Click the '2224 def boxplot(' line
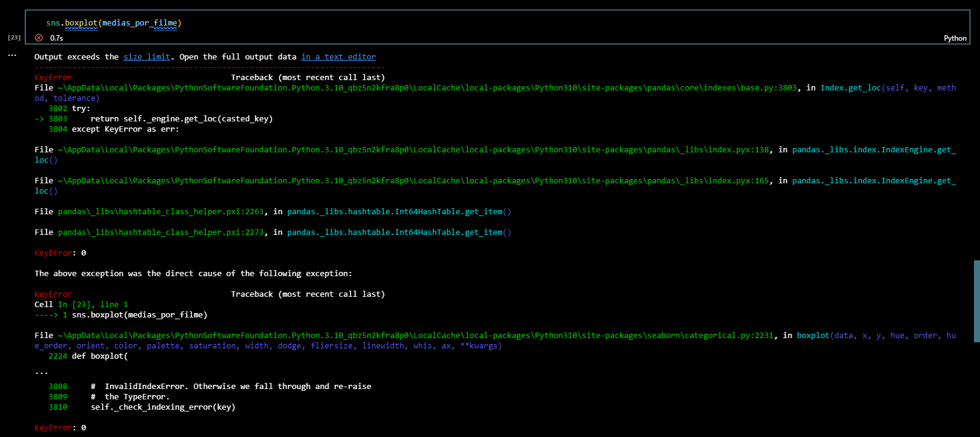 point(88,356)
